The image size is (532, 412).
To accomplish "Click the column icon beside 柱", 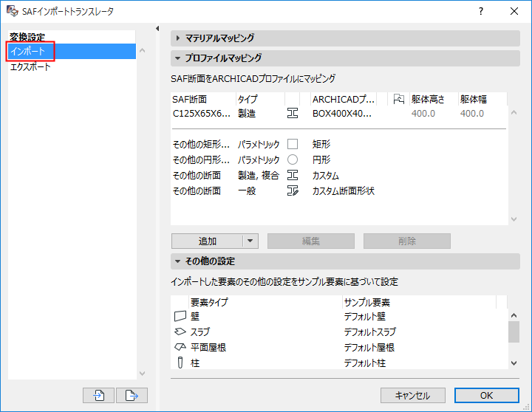I will (180, 363).
